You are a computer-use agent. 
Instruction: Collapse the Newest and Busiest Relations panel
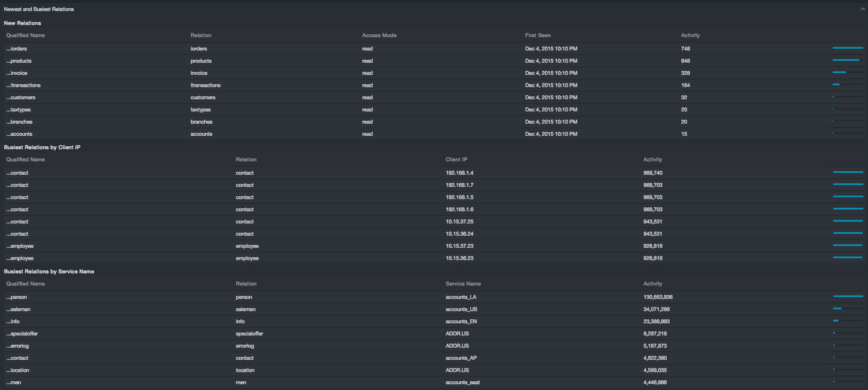coord(863,9)
